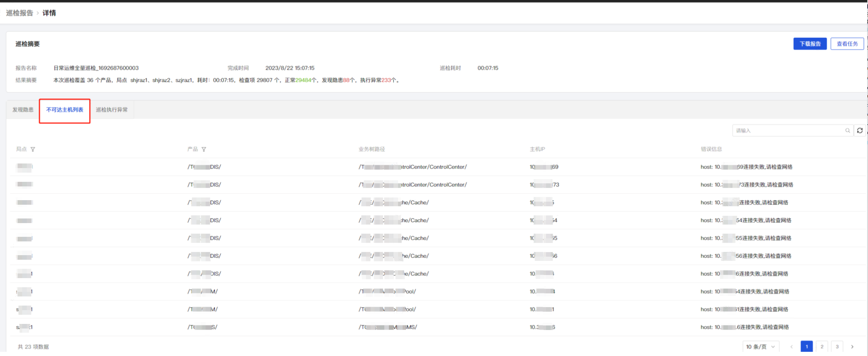Screen dimensions: 868x356
Task: Go to next page arrow
Action: point(852,347)
